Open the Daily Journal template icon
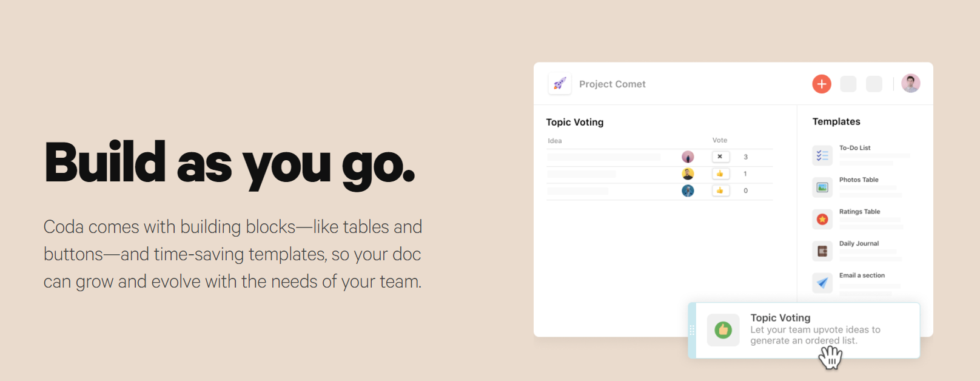Image resolution: width=980 pixels, height=381 pixels. tap(822, 251)
